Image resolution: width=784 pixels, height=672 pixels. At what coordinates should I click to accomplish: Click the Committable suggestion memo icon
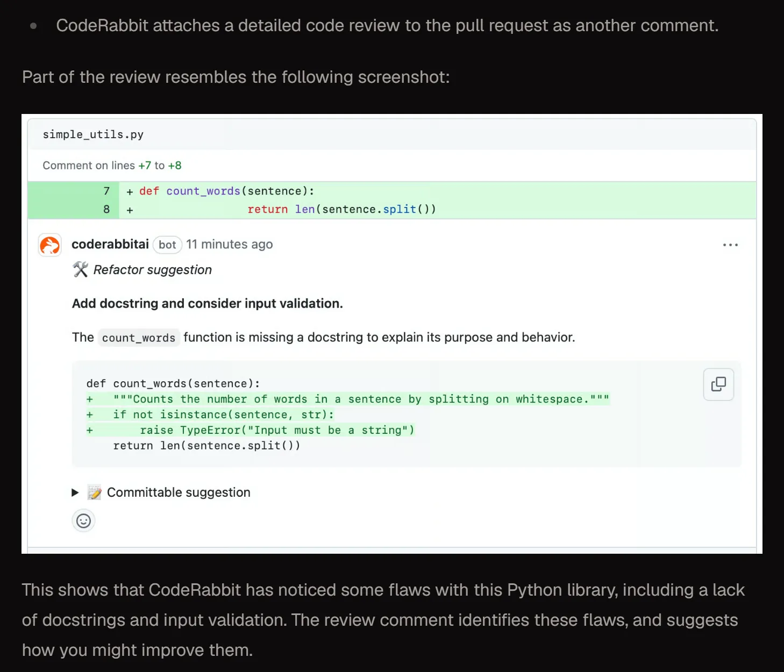point(95,492)
